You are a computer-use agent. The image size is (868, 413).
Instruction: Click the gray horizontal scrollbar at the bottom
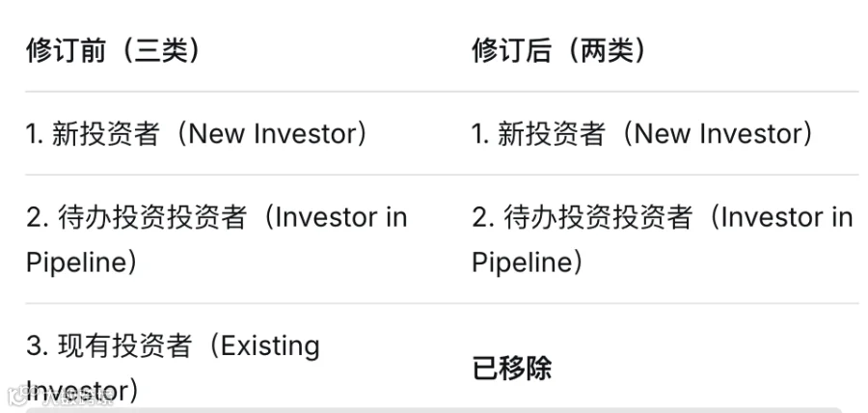pyautogui.click(x=434, y=410)
